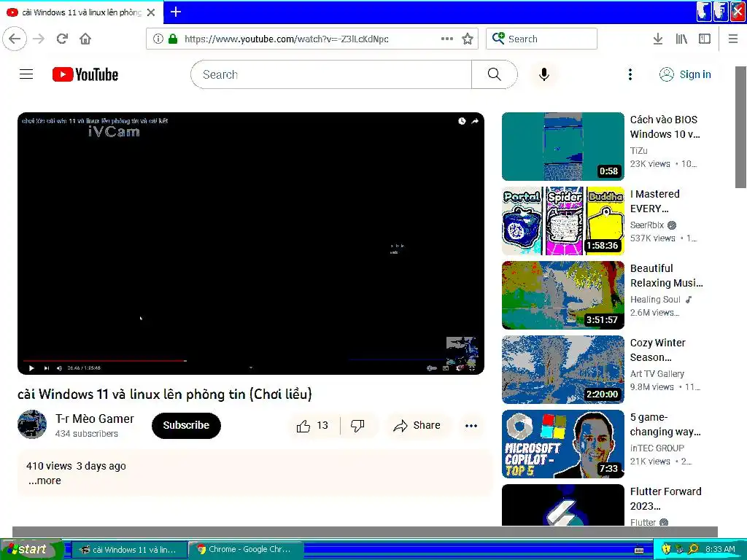Subscribe to T-r Mèo Gamer
The width and height of the screenshot is (747, 560).
(x=186, y=425)
